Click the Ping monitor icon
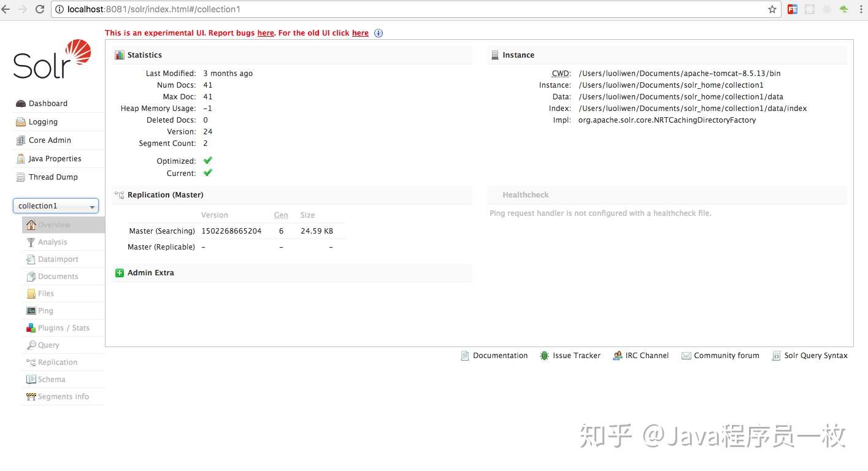 point(31,311)
